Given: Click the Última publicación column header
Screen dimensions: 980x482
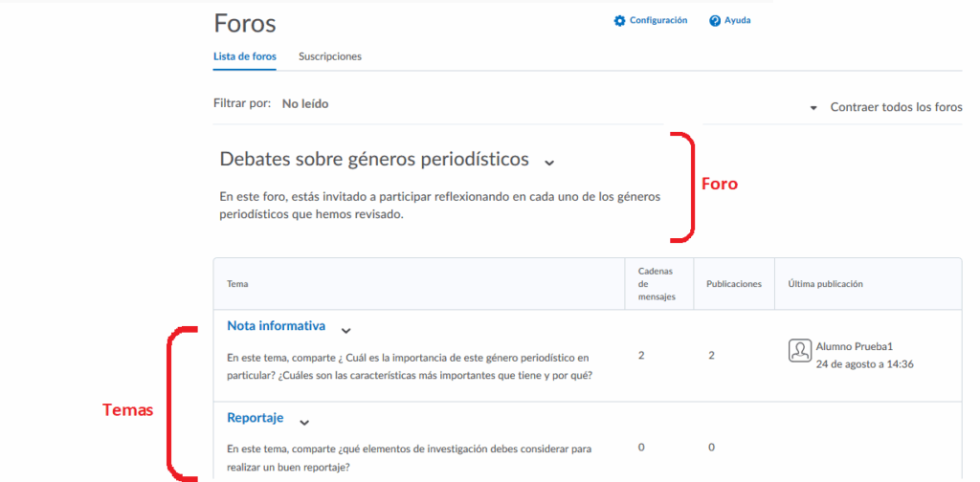Looking at the screenshot, I should point(825,284).
